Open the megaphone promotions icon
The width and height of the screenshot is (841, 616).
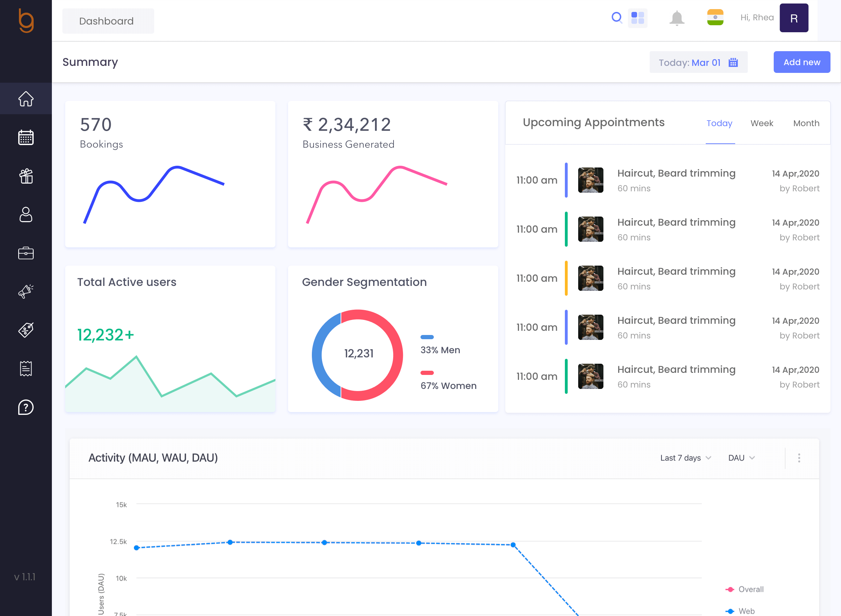26,292
